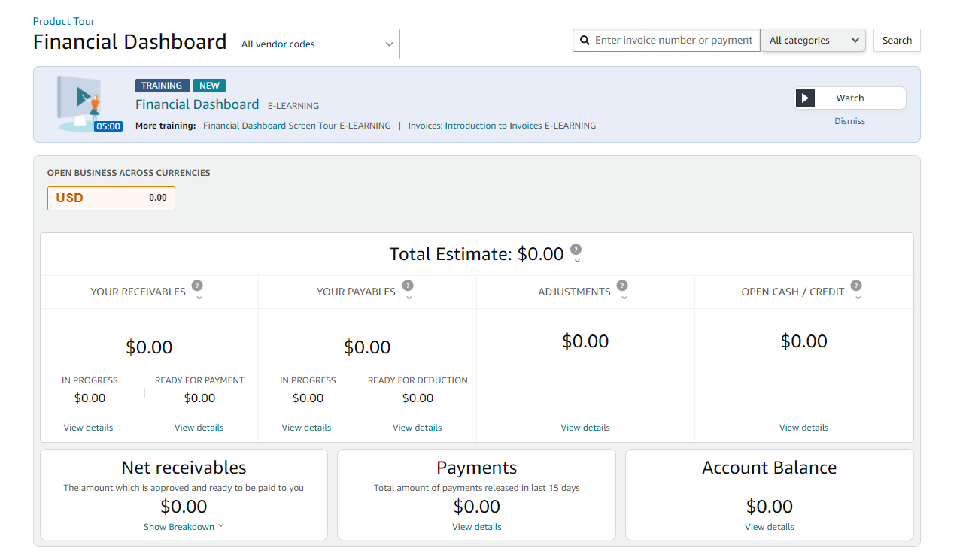The image size is (972, 560).
Task: Click the Open Cash / Credit help icon
Action: coord(856,286)
